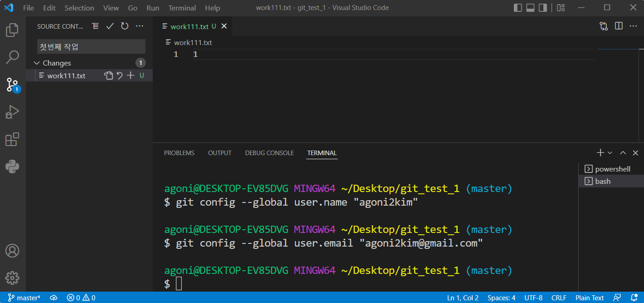Open the Explorer view in activity bar

[x=12, y=30]
